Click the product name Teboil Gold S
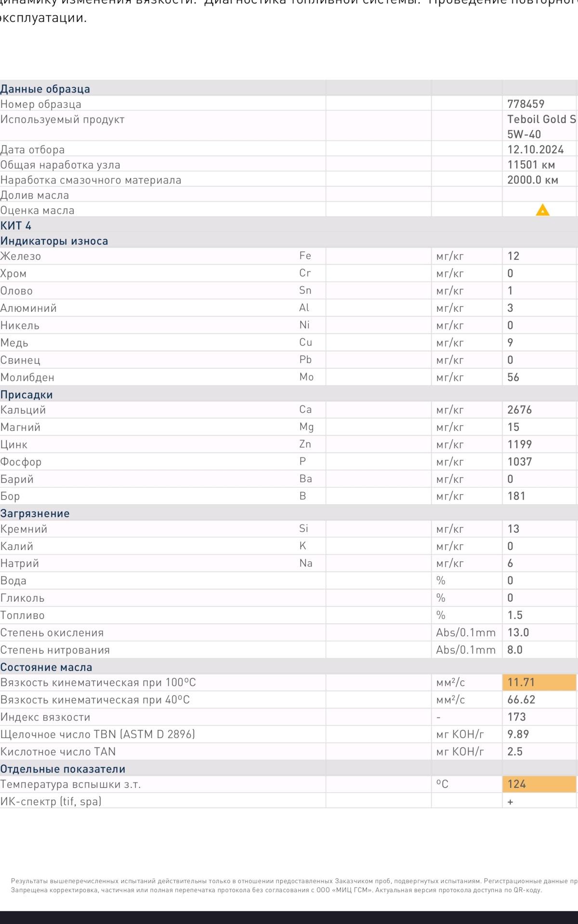 click(541, 119)
